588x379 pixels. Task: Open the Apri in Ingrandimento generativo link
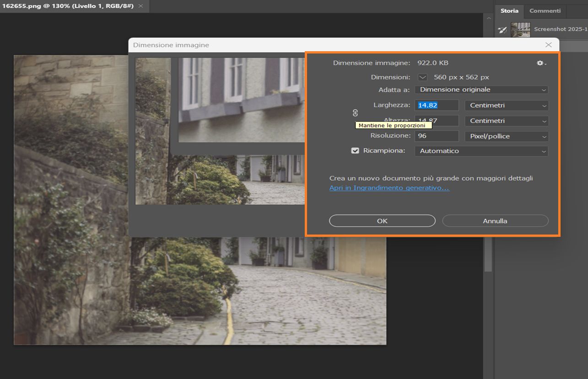(x=389, y=188)
